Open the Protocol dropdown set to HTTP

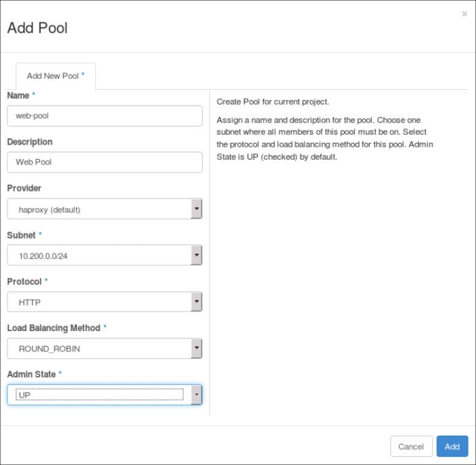tap(105, 303)
